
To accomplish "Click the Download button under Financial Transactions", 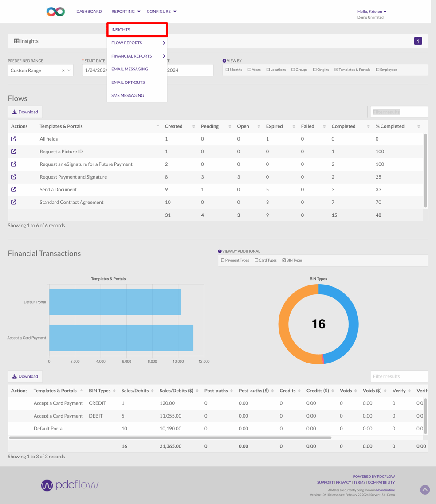I will [25, 376].
